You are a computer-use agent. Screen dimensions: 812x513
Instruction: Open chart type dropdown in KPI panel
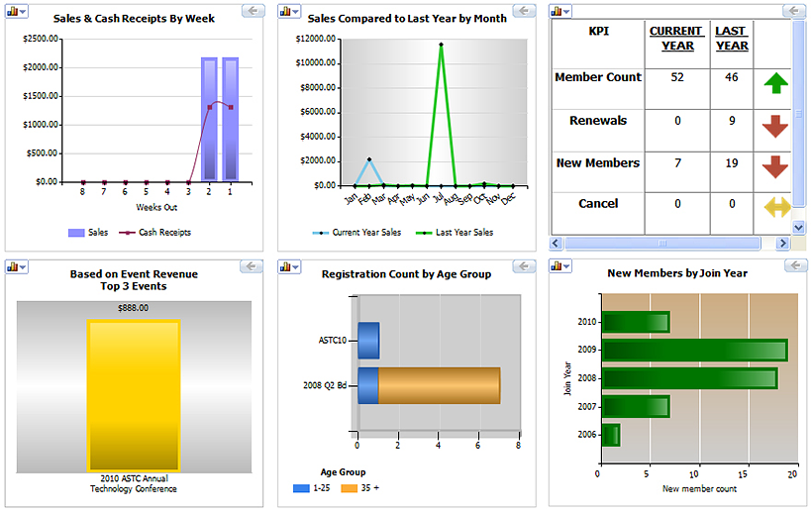pyautogui.click(x=560, y=12)
